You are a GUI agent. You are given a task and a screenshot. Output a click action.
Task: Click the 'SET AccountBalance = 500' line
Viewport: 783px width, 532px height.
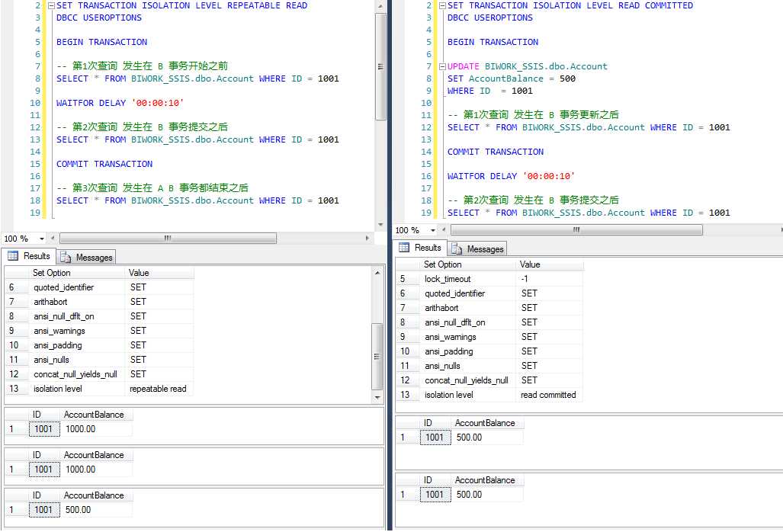tap(512, 79)
